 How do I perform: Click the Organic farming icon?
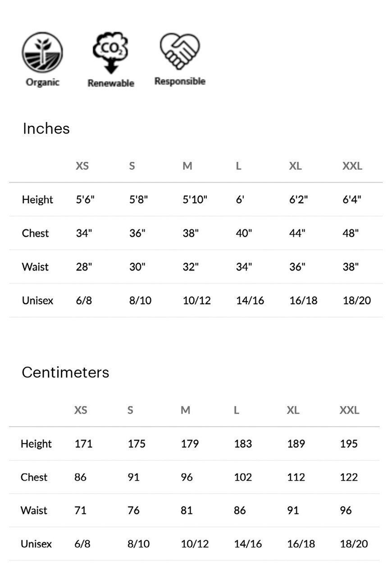(42, 53)
